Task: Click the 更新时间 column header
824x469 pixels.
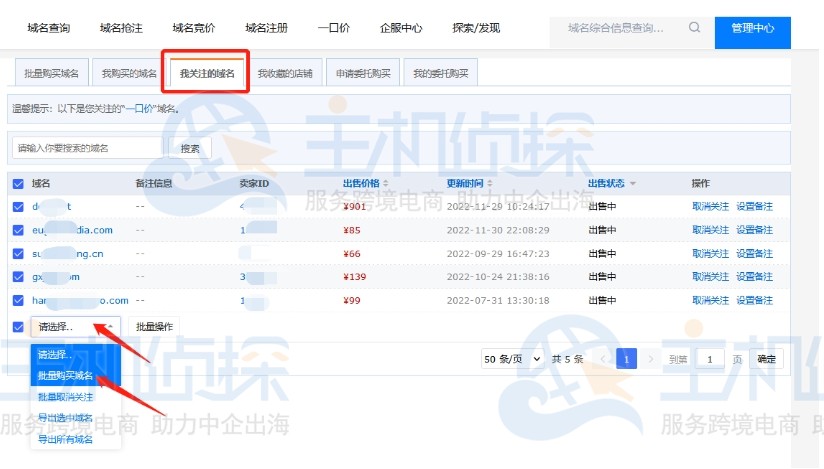Action: point(465,183)
